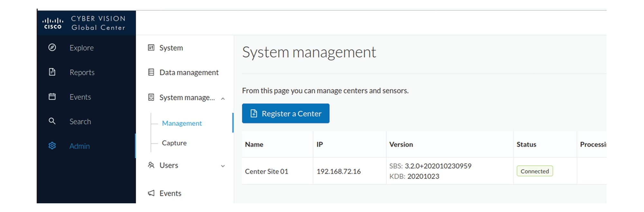Collapse the System management submenu chevron
Image resolution: width=644 pixels, height=212 pixels.
[x=223, y=98]
